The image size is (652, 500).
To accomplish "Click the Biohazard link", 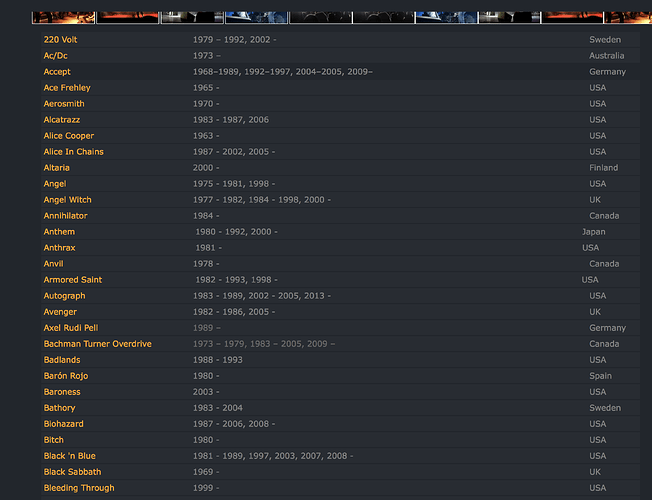I will click(x=64, y=424).
